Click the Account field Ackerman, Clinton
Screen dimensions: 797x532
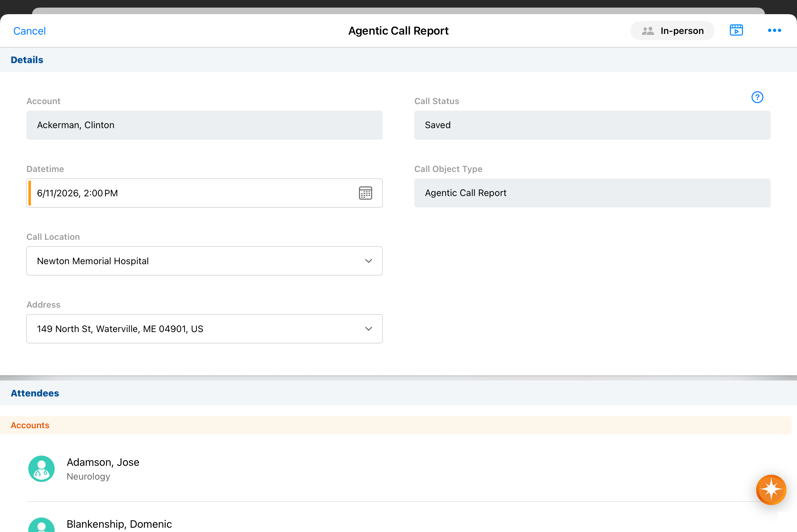(205, 125)
